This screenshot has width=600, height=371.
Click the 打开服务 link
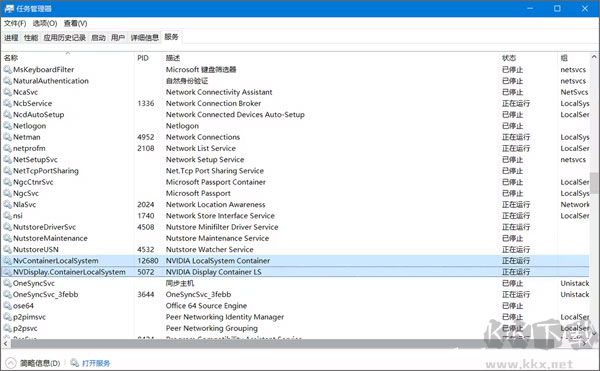[96, 363]
